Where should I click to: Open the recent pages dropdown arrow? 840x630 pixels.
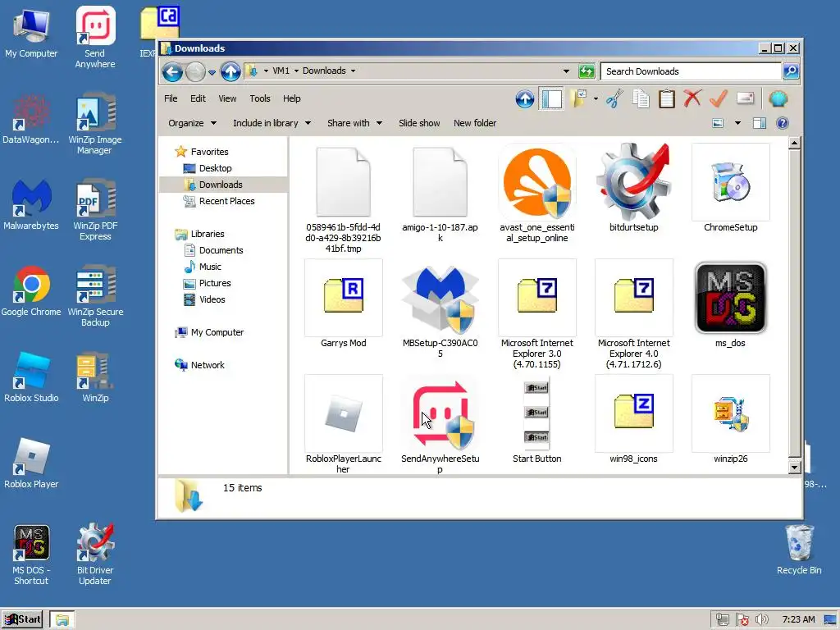(x=212, y=72)
